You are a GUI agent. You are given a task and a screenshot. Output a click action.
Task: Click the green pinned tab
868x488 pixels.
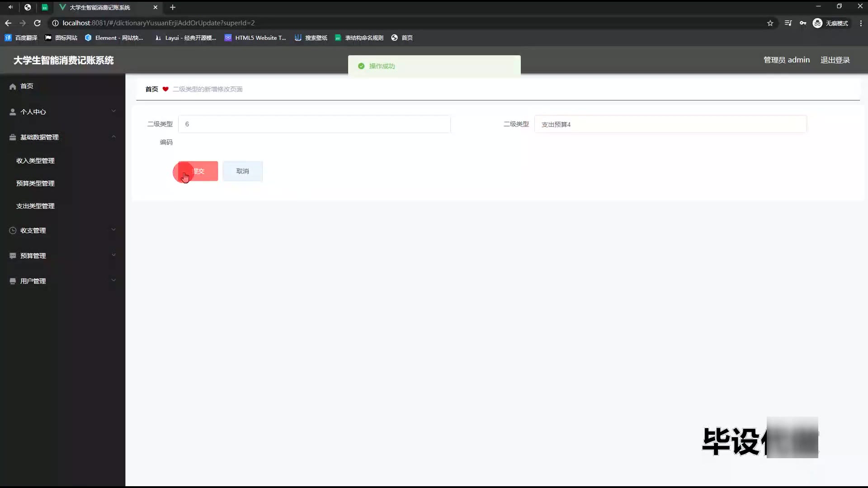click(45, 7)
